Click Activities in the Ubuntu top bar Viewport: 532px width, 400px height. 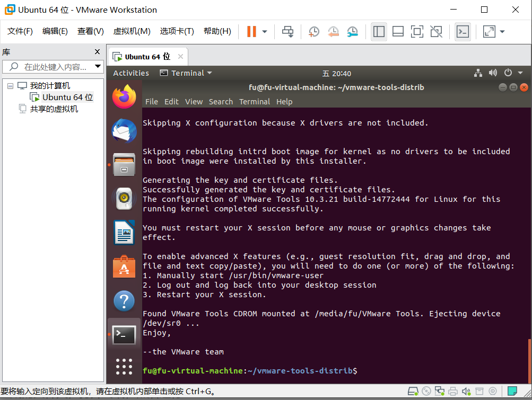(x=130, y=73)
